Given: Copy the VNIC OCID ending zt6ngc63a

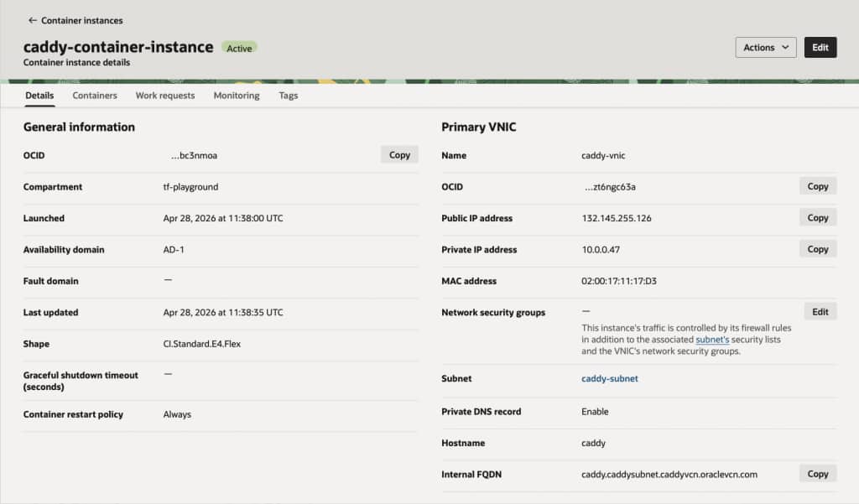Looking at the screenshot, I should tap(818, 186).
